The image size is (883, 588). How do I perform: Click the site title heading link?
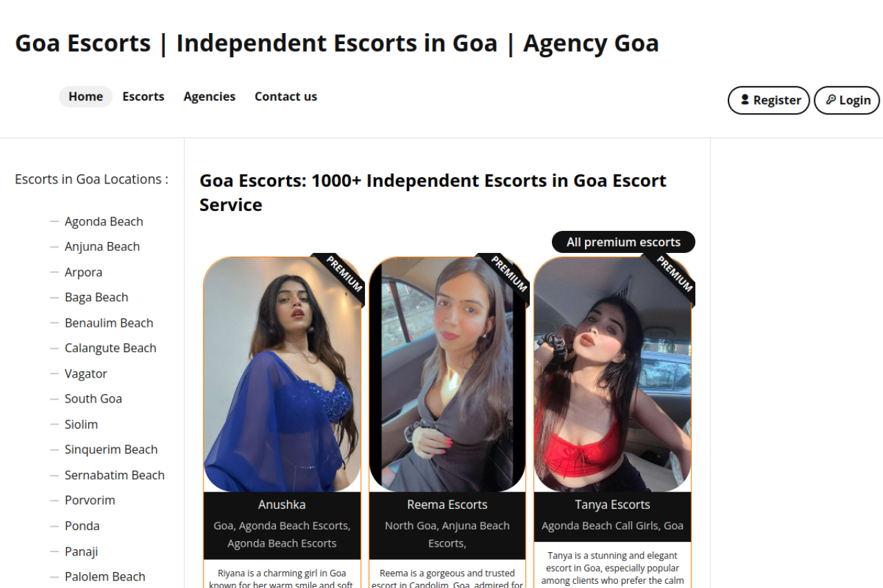337,43
